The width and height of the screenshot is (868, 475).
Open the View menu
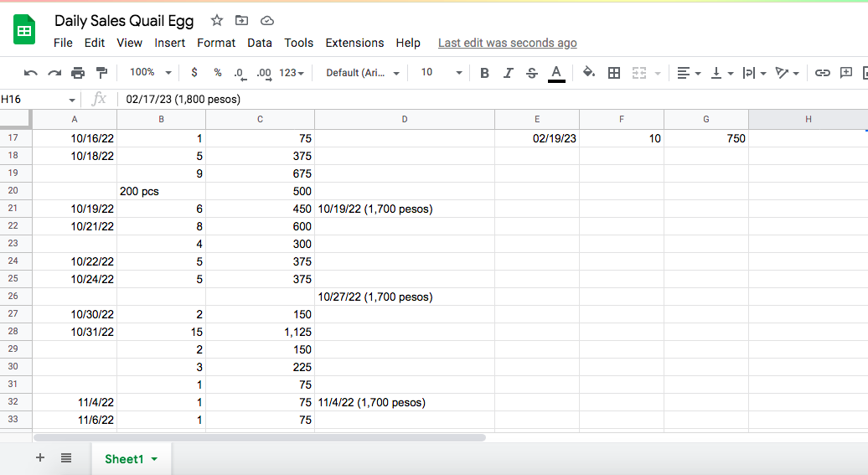coord(130,43)
